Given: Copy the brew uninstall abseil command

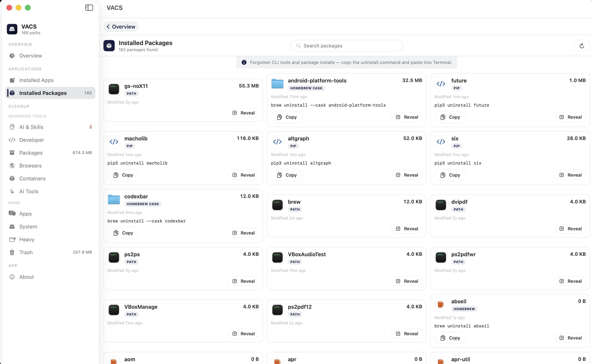Looking at the screenshot, I should 450,338.
